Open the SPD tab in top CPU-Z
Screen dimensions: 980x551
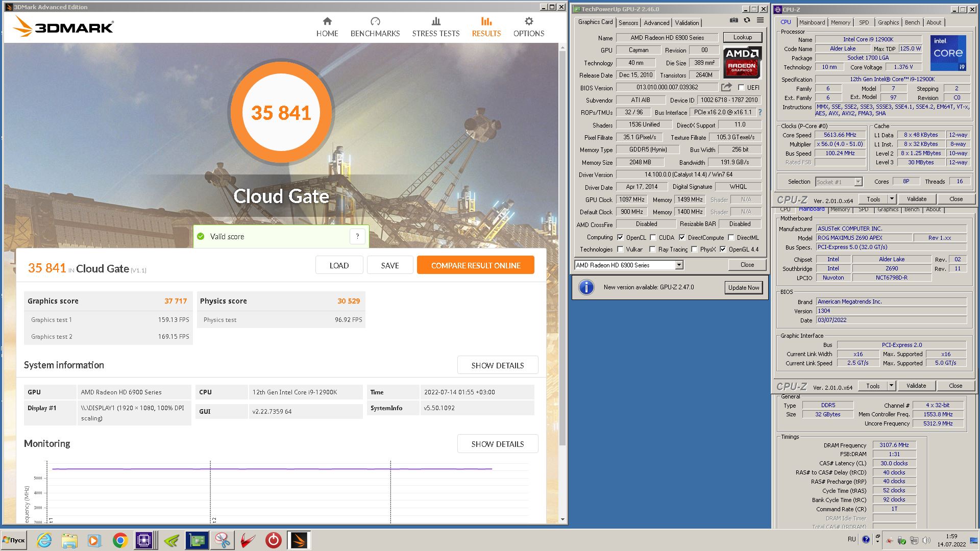864,22
